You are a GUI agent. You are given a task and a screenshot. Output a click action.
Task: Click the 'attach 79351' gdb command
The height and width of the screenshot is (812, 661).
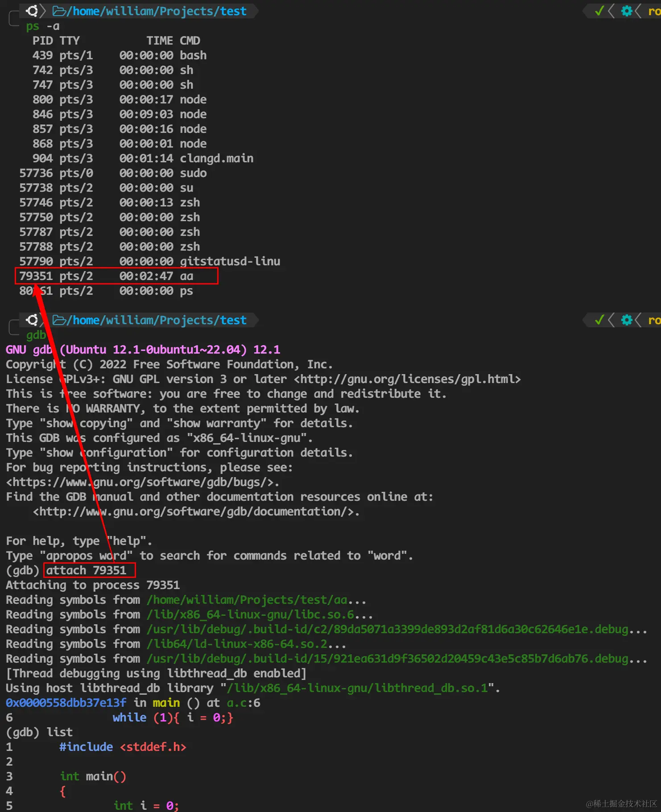coord(87,570)
